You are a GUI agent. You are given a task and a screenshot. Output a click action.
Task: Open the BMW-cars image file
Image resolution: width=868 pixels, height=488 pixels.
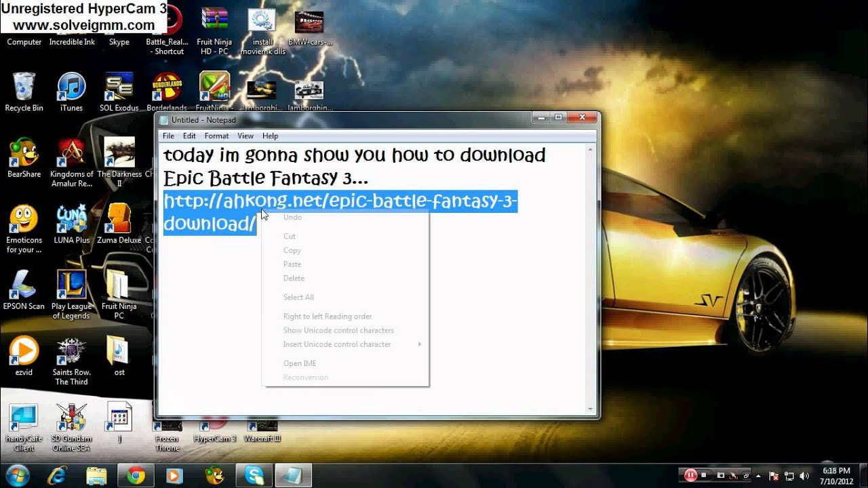310,27
